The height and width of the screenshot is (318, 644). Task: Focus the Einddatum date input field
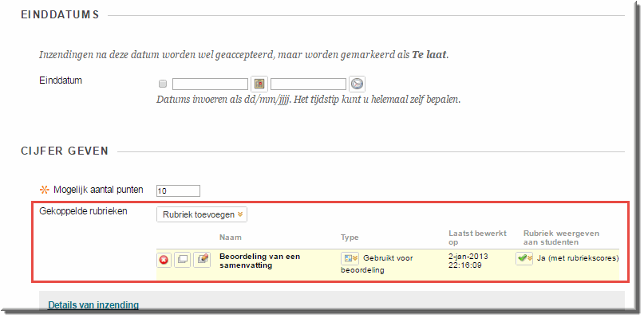click(210, 84)
